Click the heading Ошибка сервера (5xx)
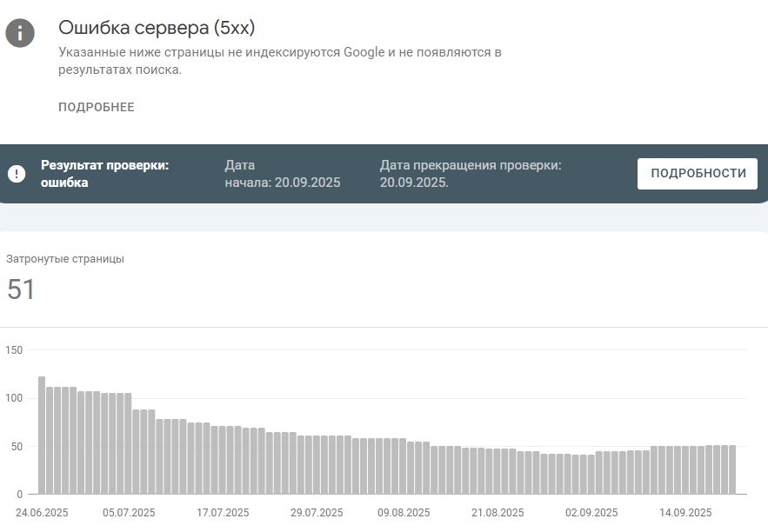Image resolution: width=768 pixels, height=532 pixels. (x=157, y=28)
